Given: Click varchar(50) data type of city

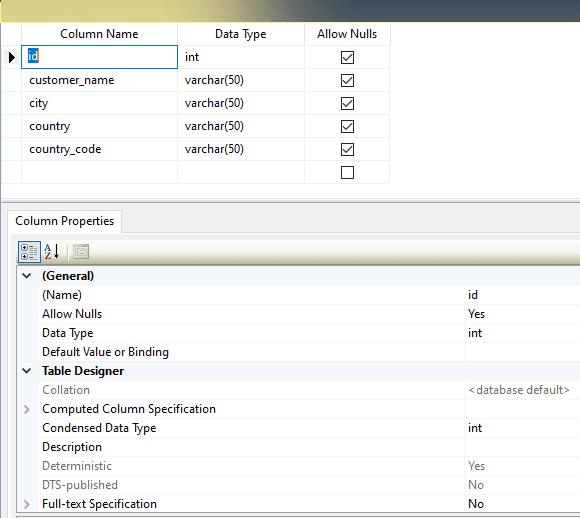Looking at the screenshot, I should point(241,103).
